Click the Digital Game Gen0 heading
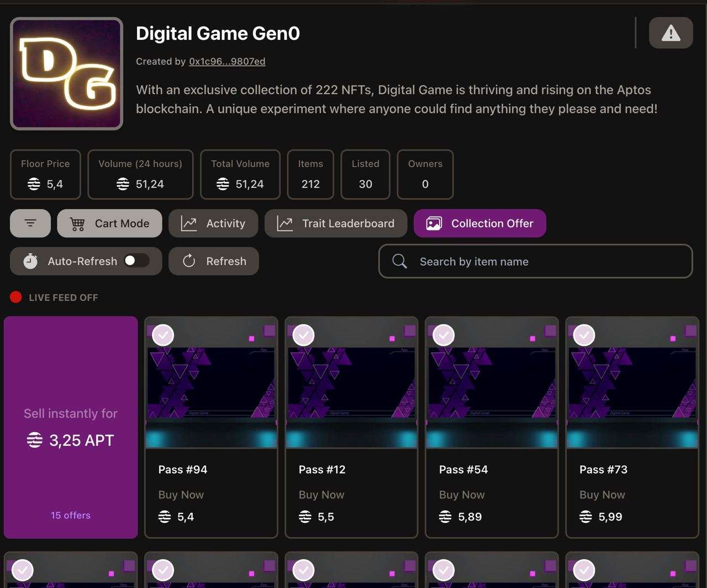 (x=218, y=33)
